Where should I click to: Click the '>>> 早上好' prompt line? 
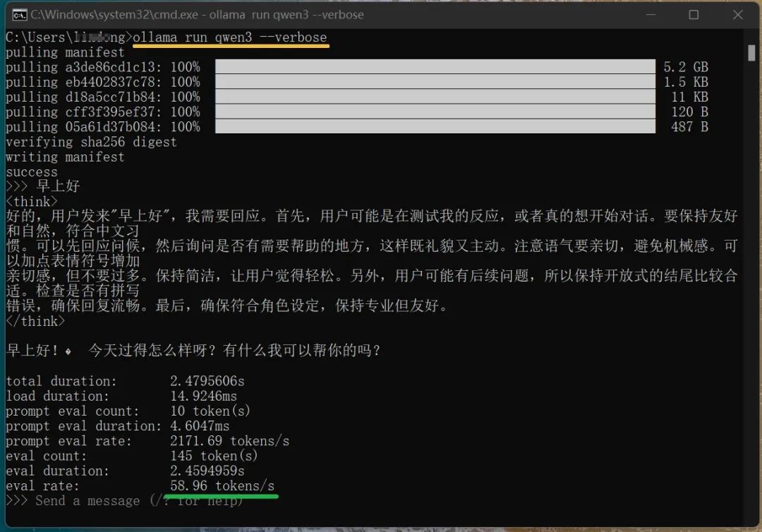43,186
